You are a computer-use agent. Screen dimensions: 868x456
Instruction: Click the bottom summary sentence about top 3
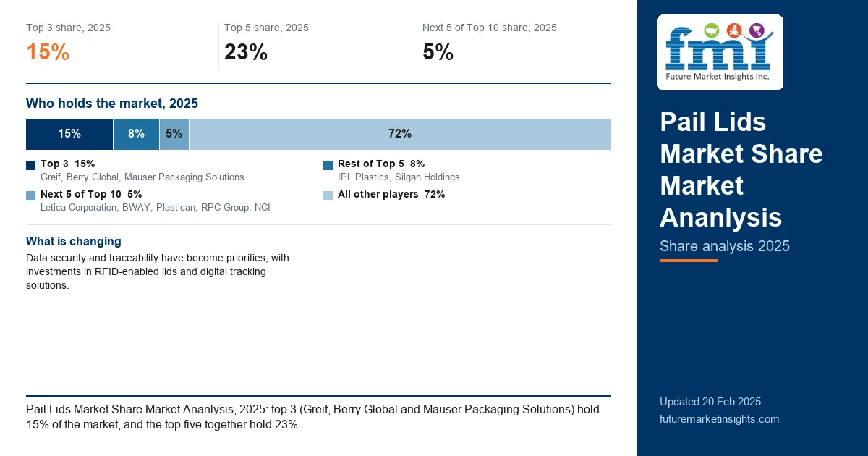tap(312, 417)
